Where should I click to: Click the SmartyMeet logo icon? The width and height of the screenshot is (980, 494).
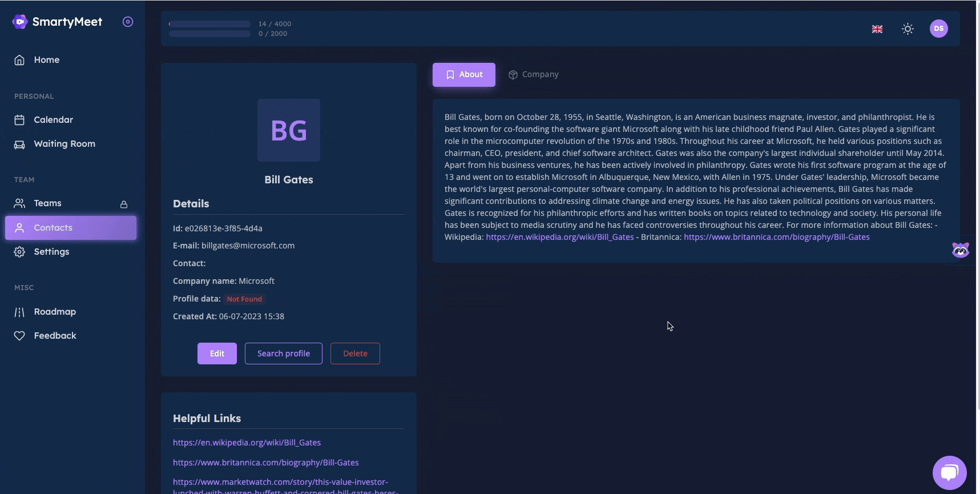pyautogui.click(x=20, y=22)
